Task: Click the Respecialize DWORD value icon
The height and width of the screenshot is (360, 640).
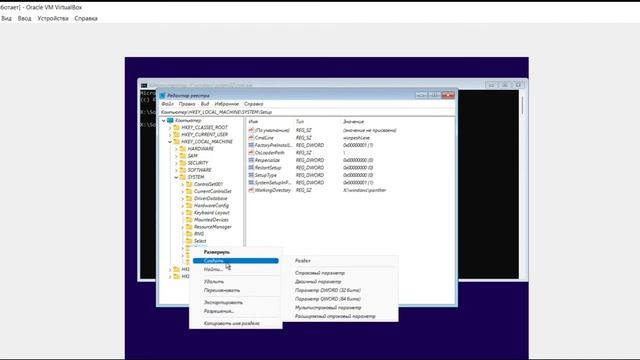Action: (251, 160)
